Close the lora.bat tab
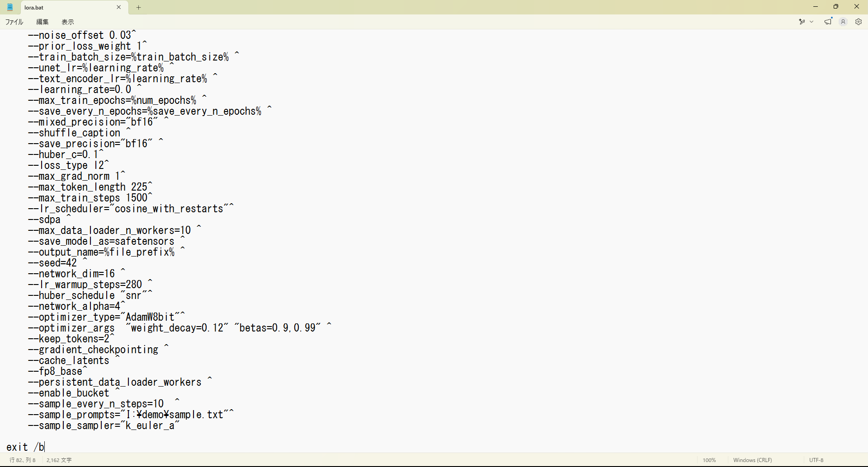The image size is (868, 467). tap(119, 7)
